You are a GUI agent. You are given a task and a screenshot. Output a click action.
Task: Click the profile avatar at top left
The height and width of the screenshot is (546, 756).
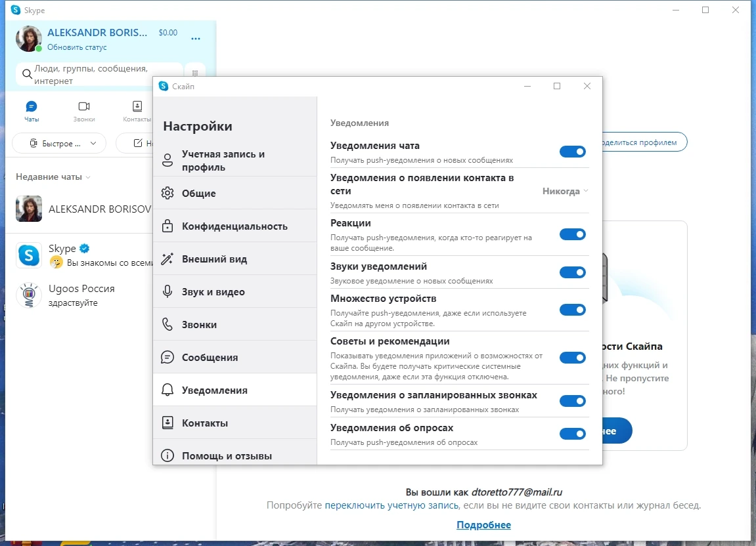coord(28,39)
